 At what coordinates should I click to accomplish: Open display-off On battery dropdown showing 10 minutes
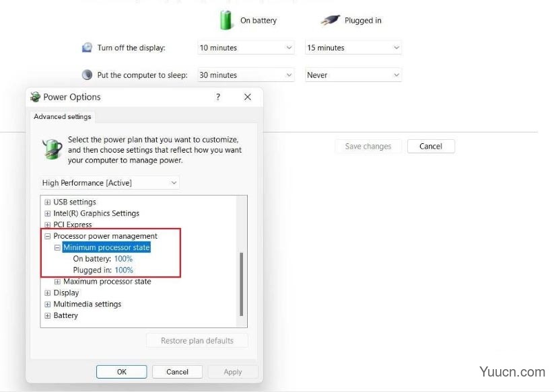tap(246, 48)
